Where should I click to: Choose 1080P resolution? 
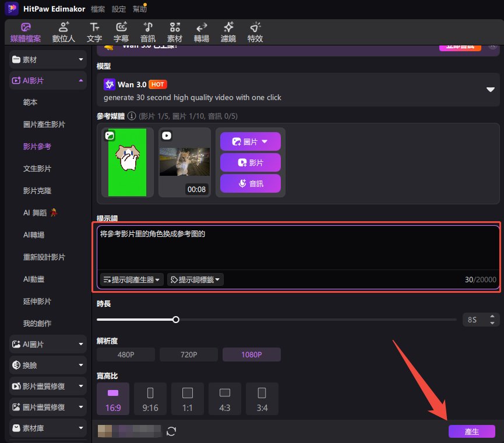pos(251,355)
